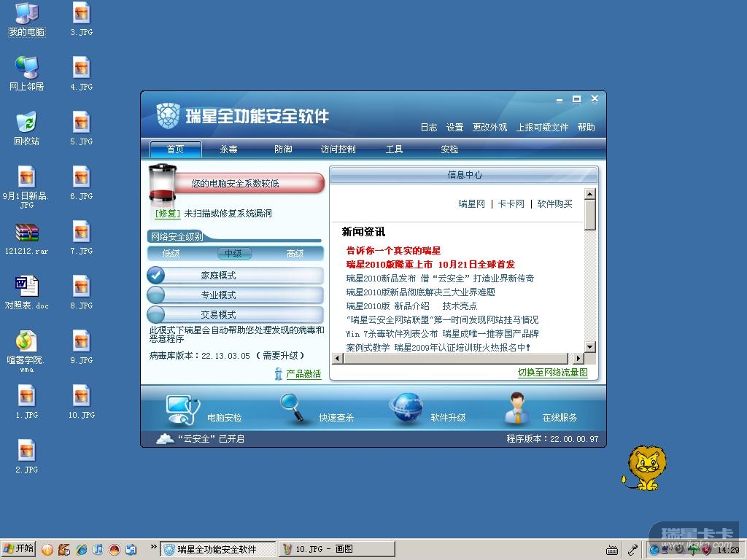
Task: Switch to the 防御 tab
Action: pos(284,149)
